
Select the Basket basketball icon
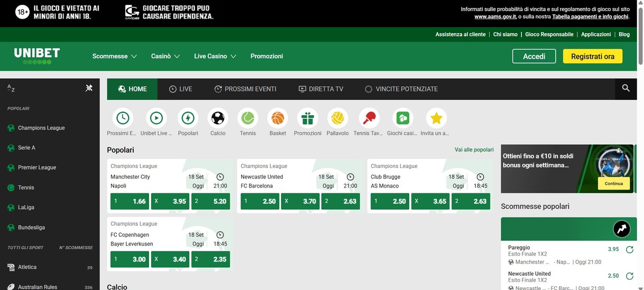(278, 118)
